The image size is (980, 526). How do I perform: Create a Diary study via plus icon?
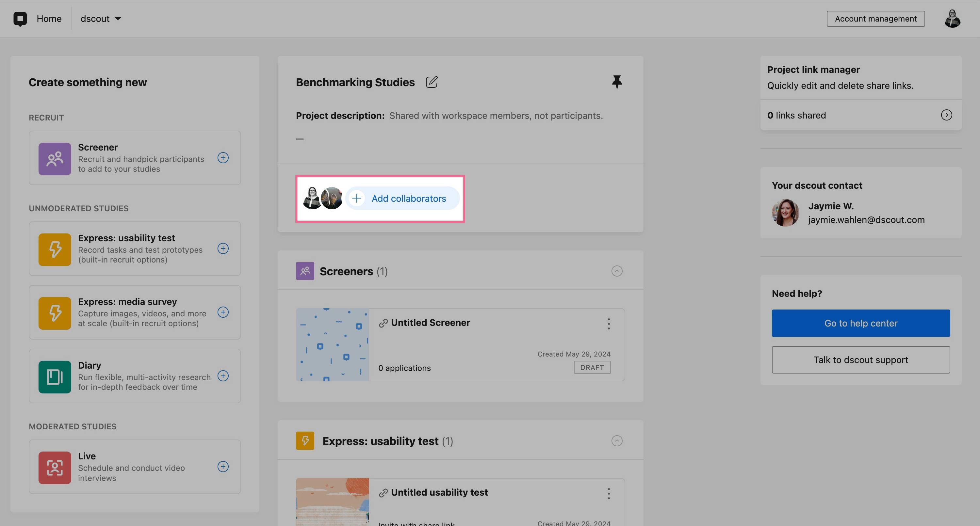223,376
